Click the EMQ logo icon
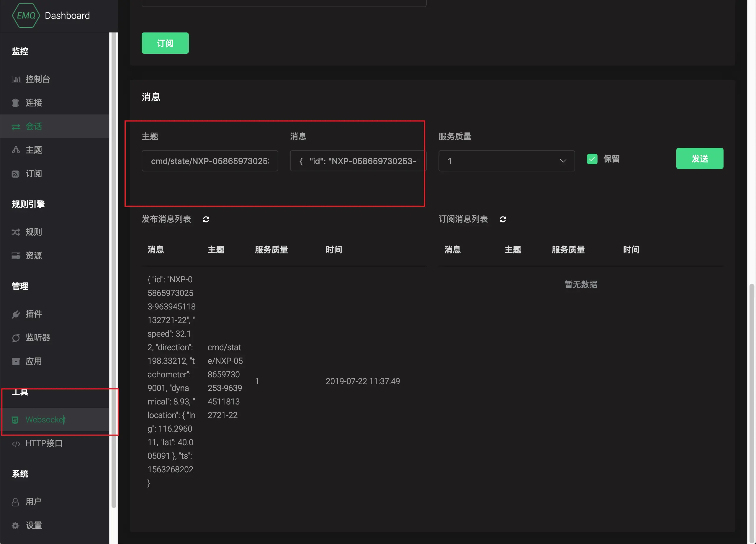The height and width of the screenshot is (544, 756). pos(26,15)
